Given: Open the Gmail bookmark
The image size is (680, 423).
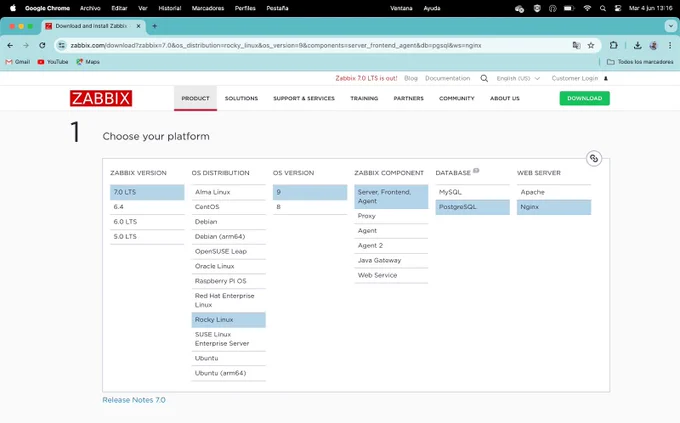Looking at the screenshot, I should (x=18, y=62).
